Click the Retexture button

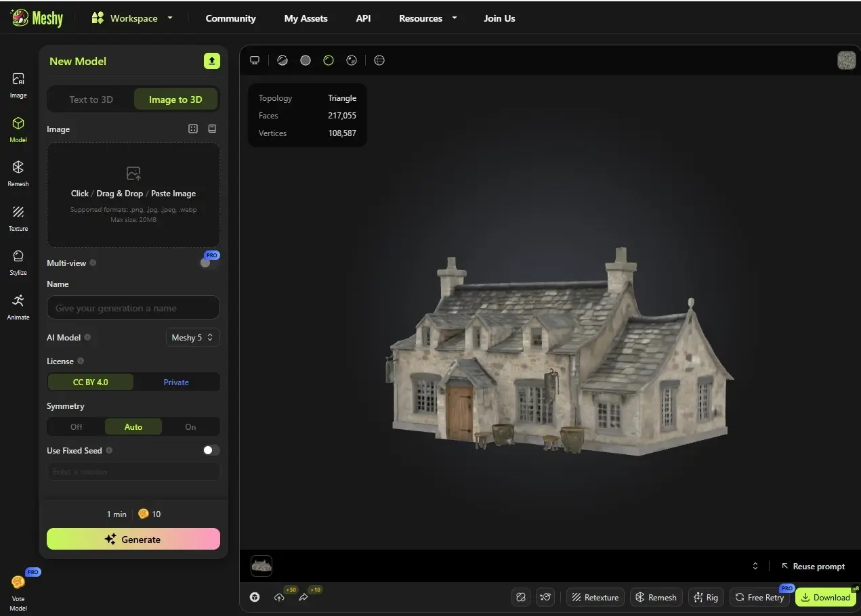tap(595, 597)
